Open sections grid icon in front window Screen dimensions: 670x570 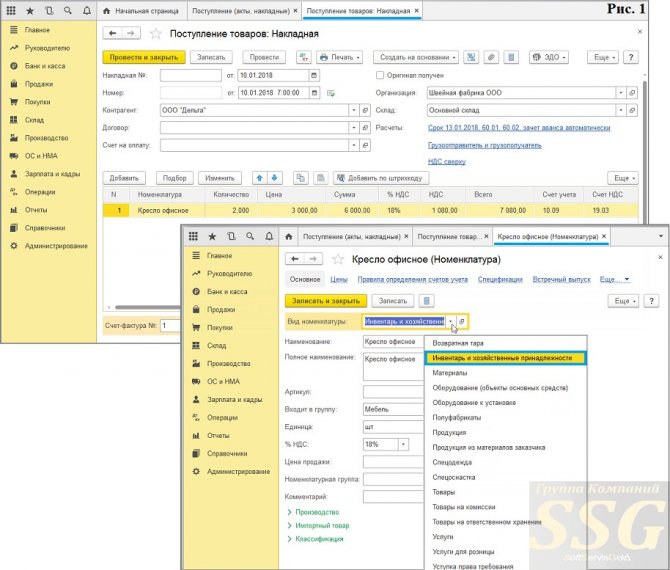(193, 236)
